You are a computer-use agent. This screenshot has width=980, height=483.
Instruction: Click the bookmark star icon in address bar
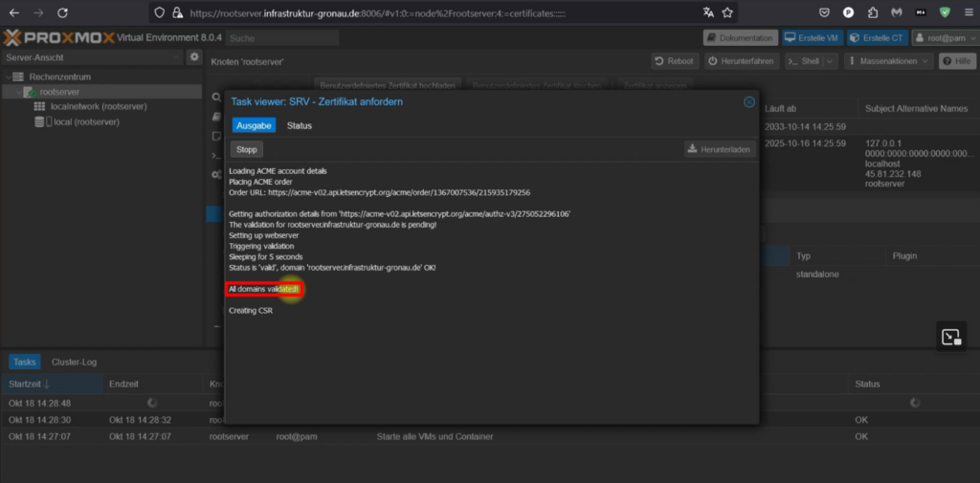click(728, 12)
